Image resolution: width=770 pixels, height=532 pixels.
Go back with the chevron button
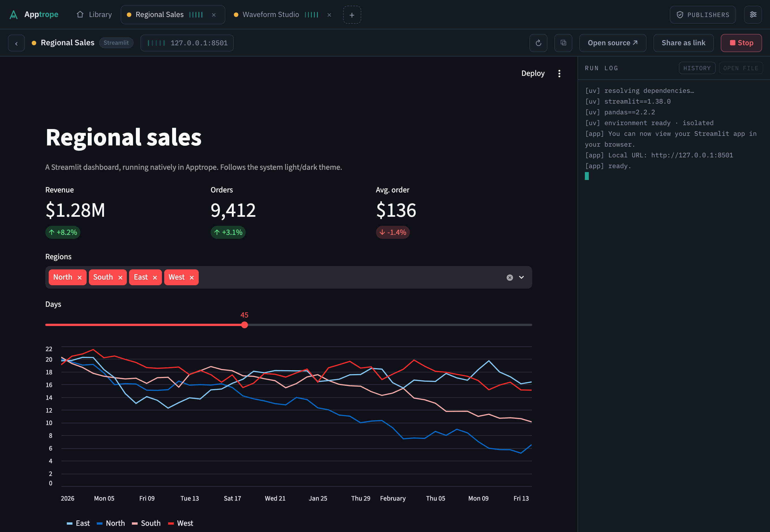pos(16,43)
